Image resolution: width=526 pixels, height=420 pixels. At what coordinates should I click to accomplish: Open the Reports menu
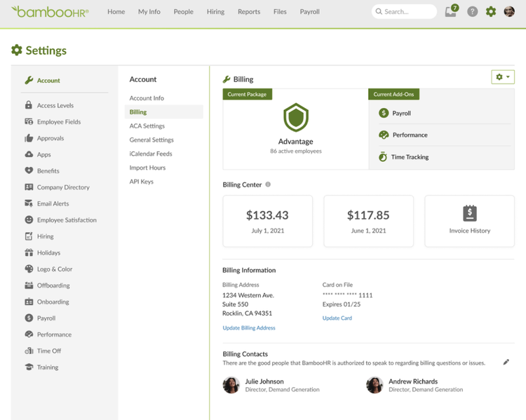(249, 11)
